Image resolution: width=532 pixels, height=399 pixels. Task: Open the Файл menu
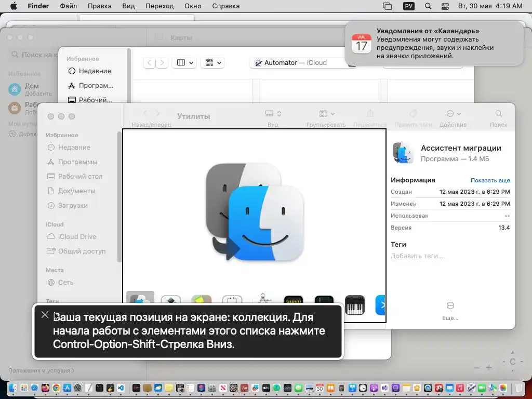(x=68, y=6)
